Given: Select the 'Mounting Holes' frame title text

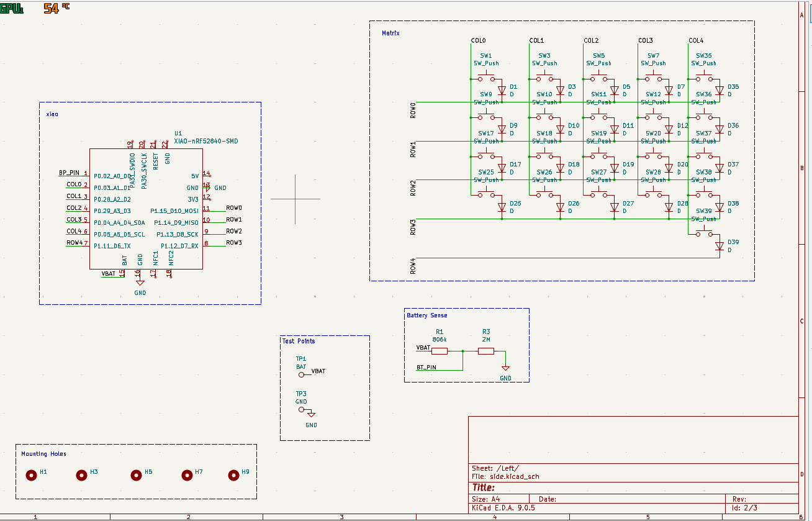Looking at the screenshot, I should tap(43, 454).
